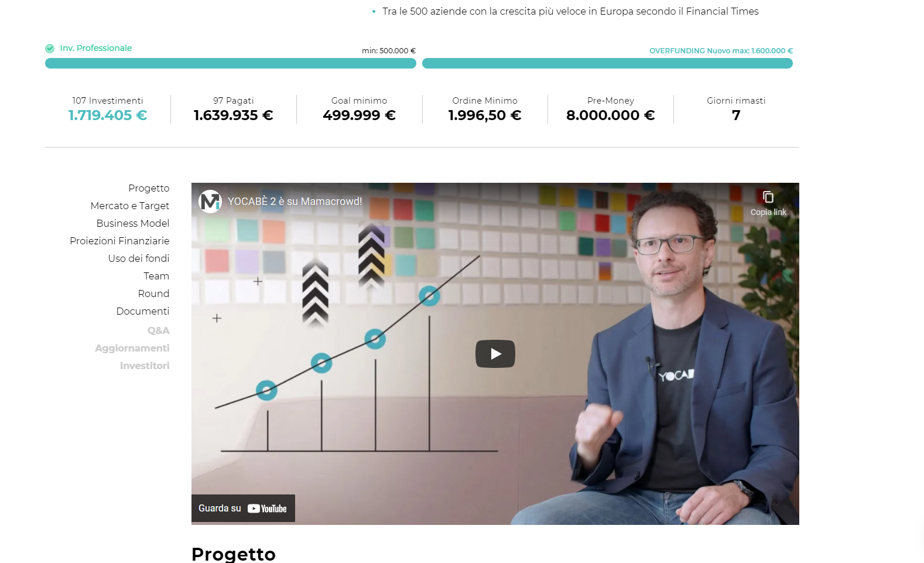Click the Inv. Professionale label
The image size is (924, 563).
pos(96,48)
